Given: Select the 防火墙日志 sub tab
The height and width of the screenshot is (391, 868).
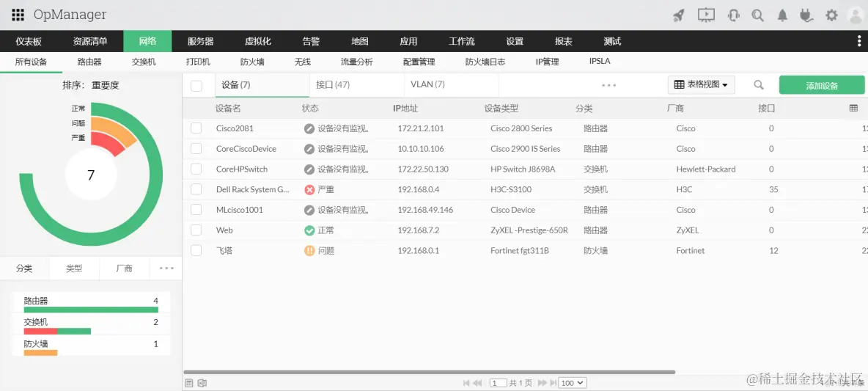Looking at the screenshot, I should (x=485, y=62).
